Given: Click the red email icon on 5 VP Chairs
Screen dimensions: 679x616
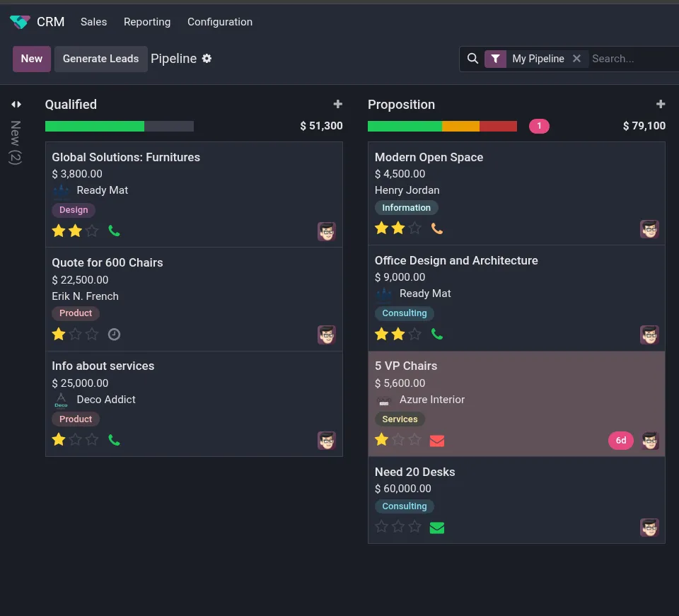Looking at the screenshot, I should point(436,441).
